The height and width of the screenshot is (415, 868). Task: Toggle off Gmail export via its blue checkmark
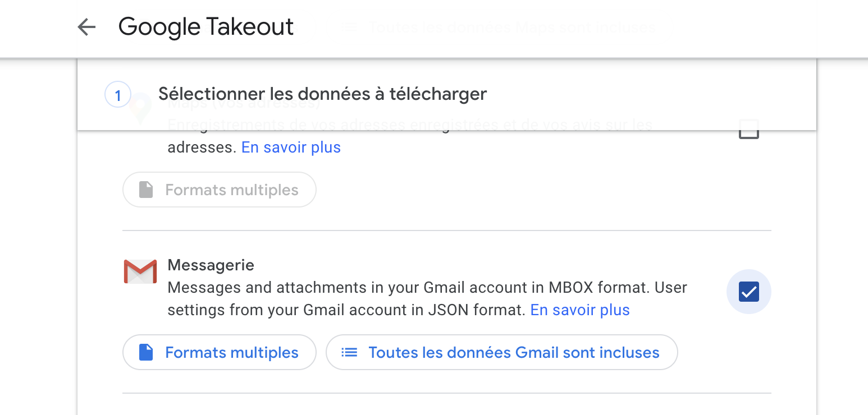pos(749,292)
